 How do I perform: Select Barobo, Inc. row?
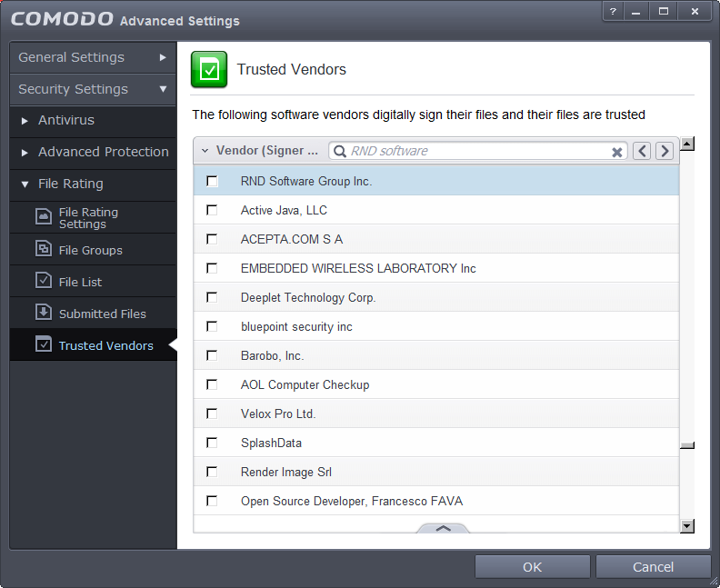[436, 355]
